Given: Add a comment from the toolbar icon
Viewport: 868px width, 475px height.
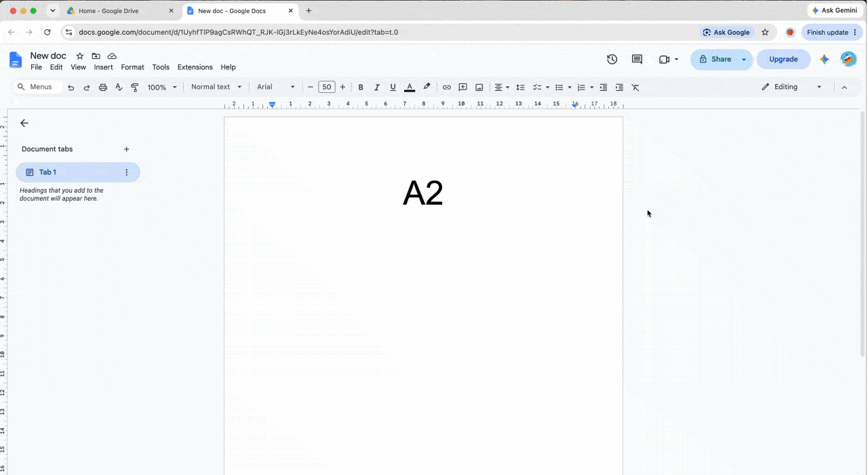Looking at the screenshot, I should pyautogui.click(x=463, y=88).
